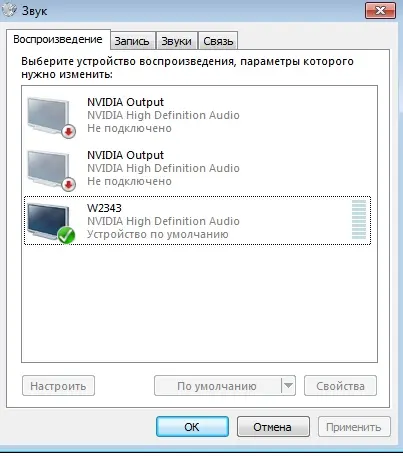Switch to the Связь tab
Viewport: 403px width, 456px height.
click(x=218, y=41)
